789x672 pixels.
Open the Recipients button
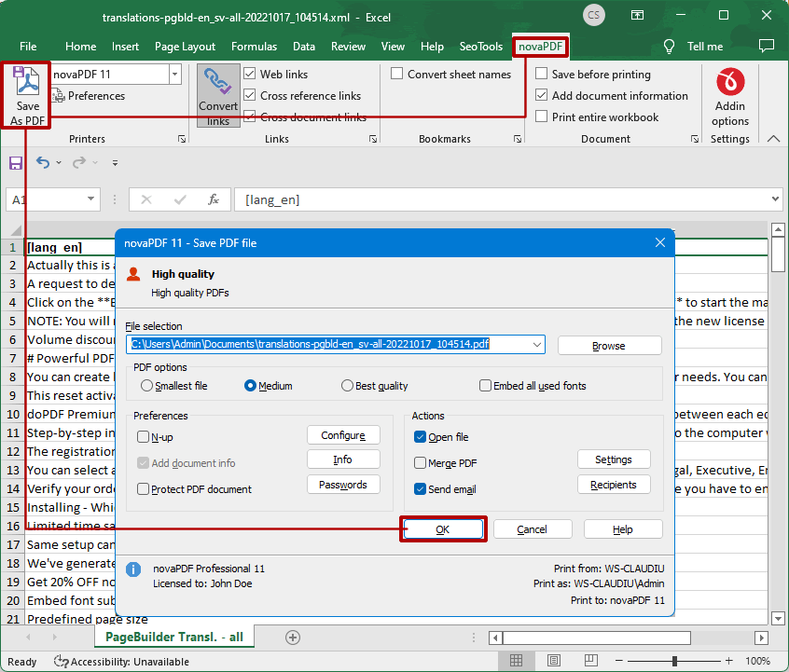pos(614,485)
